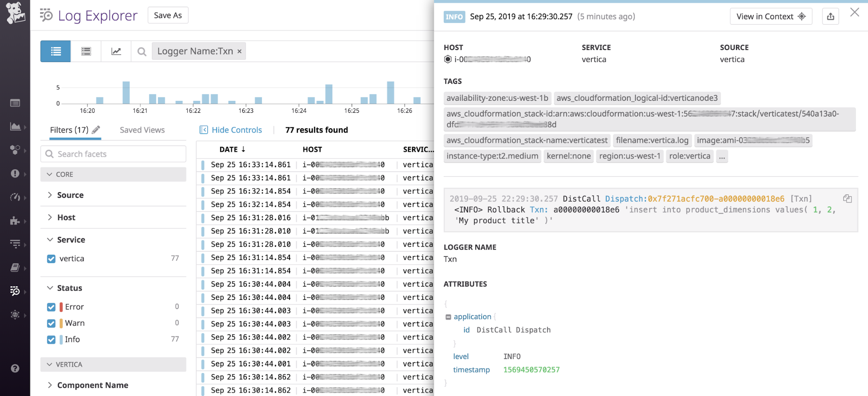Share the log event with the export icon
This screenshot has width=868, height=396.
click(830, 16)
